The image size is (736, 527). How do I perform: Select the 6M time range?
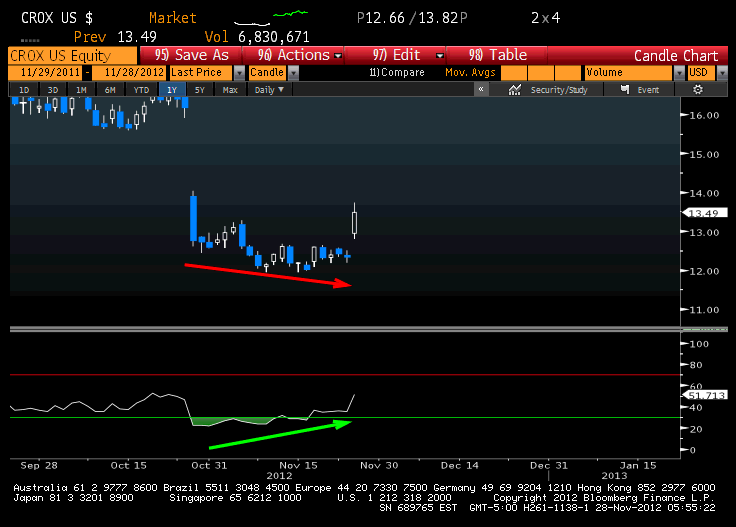point(110,90)
